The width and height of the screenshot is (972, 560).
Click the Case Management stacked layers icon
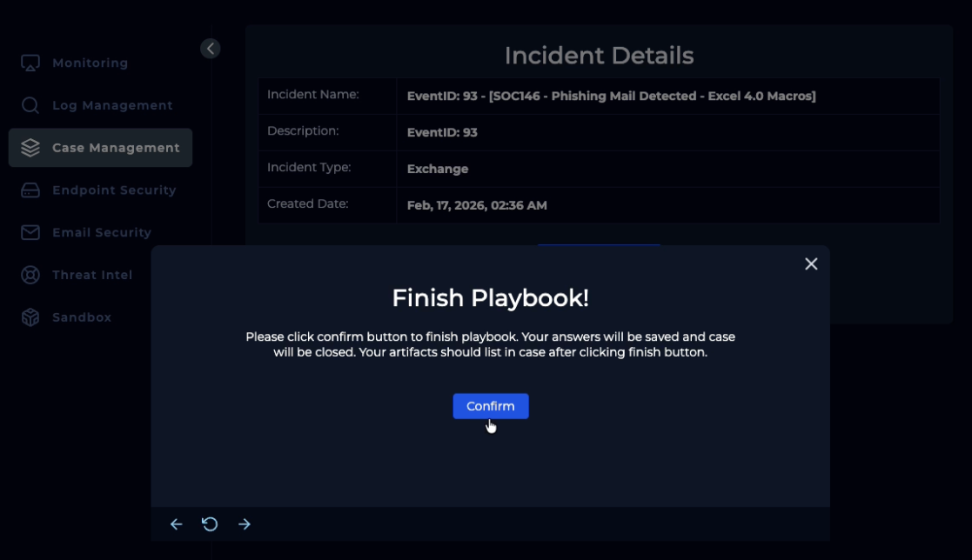[30, 148]
